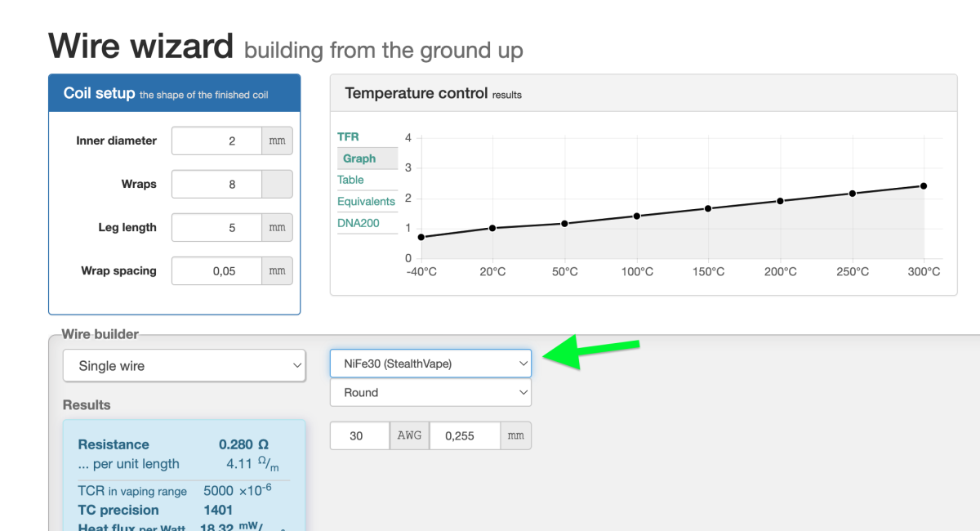The width and height of the screenshot is (980, 531).
Task: Click the graph data point at 250°C
Action: (x=852, y=194)
